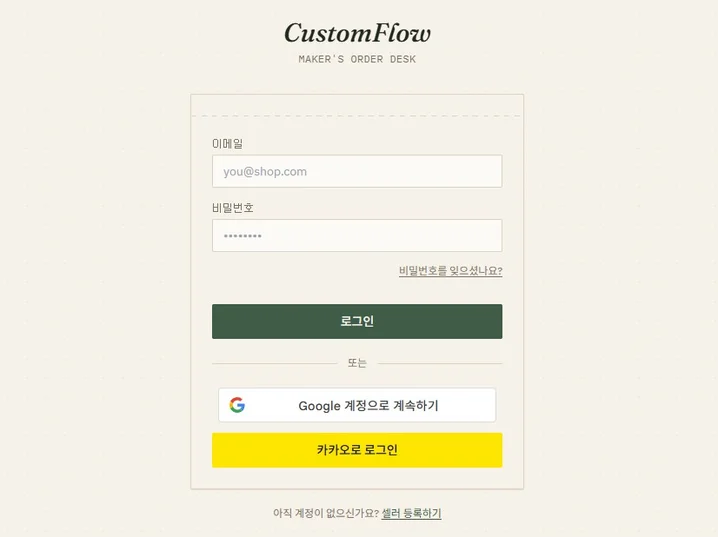Click the you@shop.com placeholder text
Viewport: 718px width, 537px height.
tap(265, 172)
